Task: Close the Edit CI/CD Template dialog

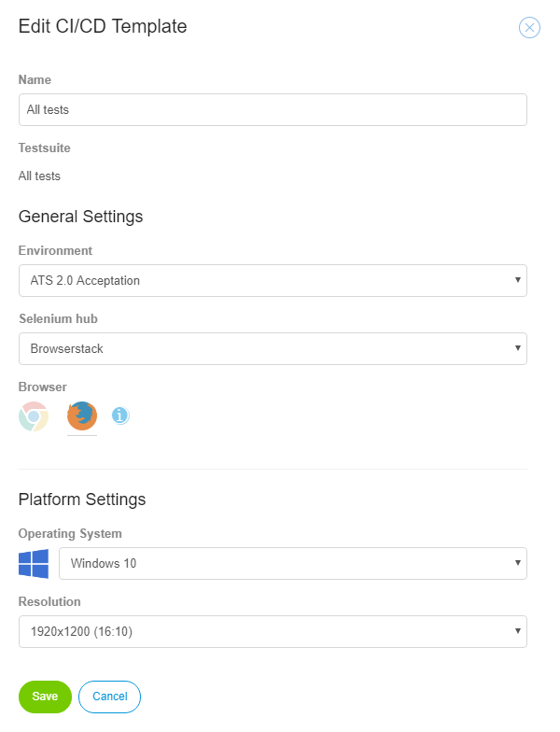Action: click(529, 28)
